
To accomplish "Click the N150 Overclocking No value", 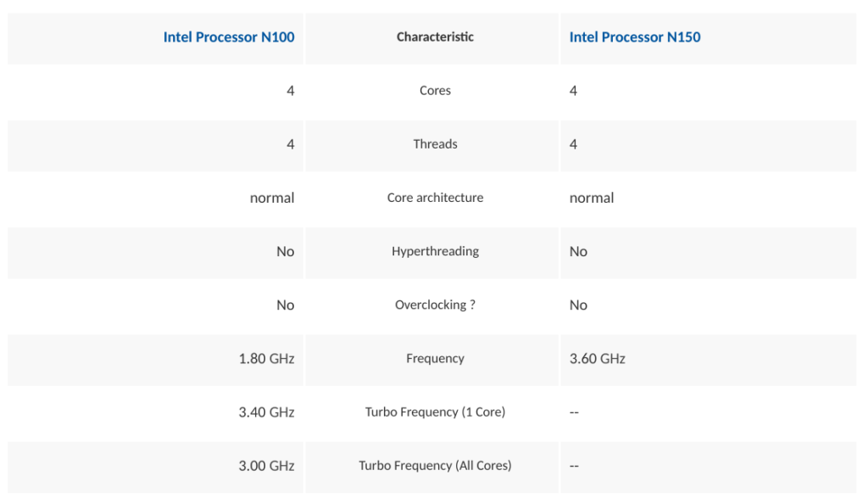I will pos(578,305).
